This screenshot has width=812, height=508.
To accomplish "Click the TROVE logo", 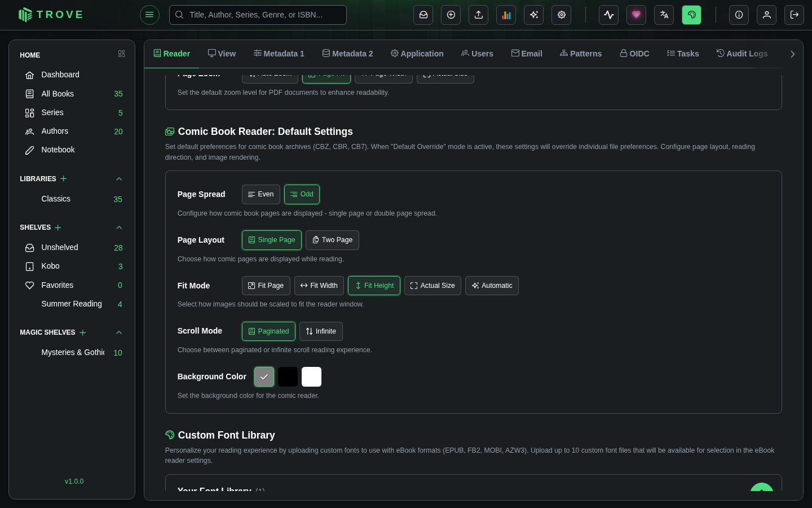I will point(51,15).
